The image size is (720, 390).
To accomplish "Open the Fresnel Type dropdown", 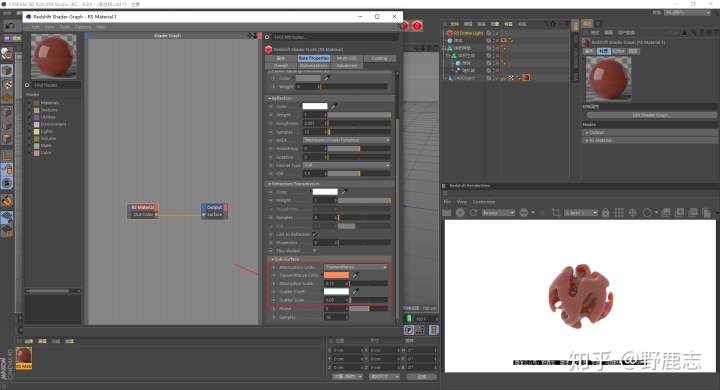I will click(x=346, y=165).
